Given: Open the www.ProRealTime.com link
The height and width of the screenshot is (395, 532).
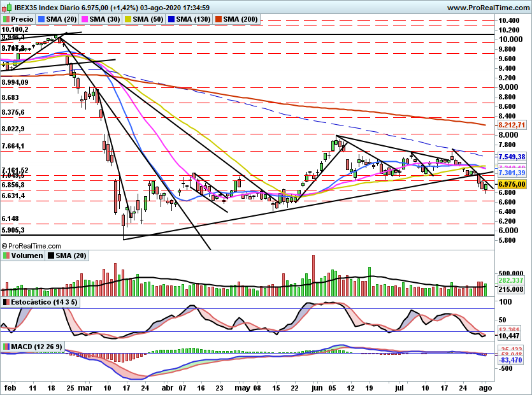Looking at the screenshot, I should pos(487,8).
